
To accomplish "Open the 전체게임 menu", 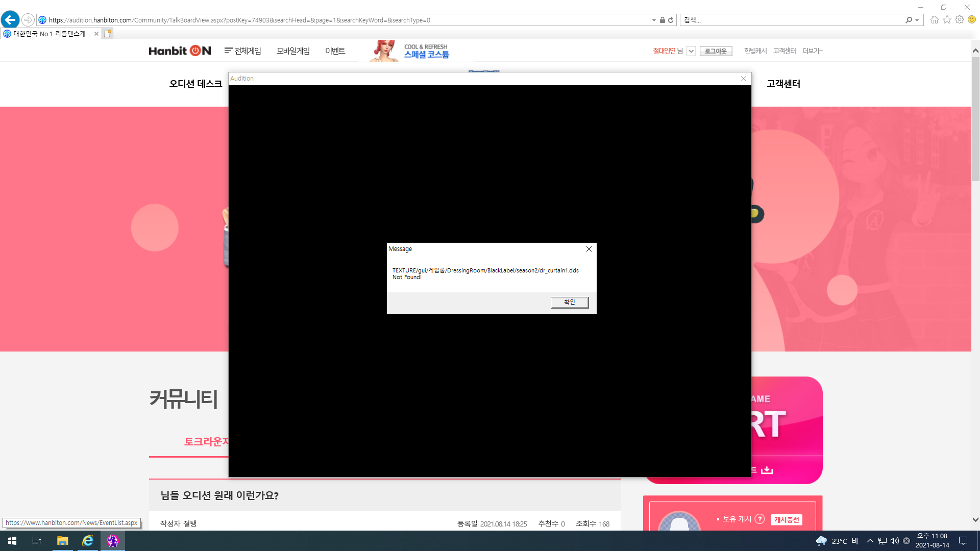I will point(243,51).
